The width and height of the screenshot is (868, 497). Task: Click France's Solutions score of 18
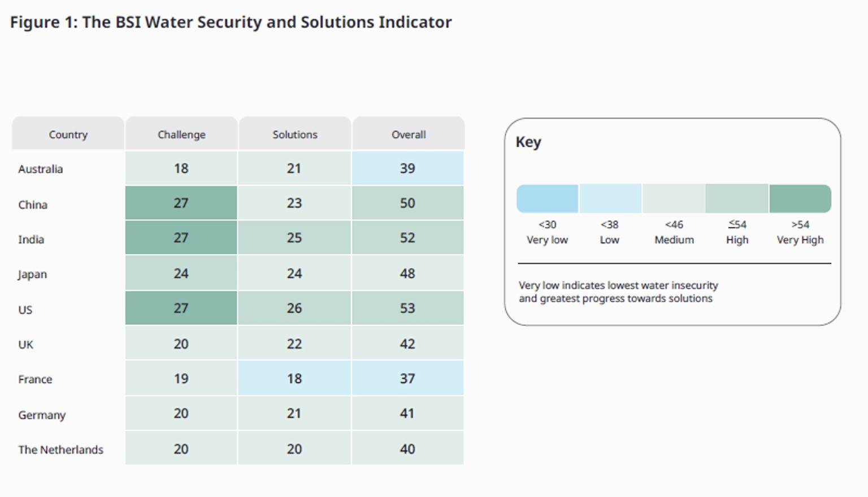(294, 379)
